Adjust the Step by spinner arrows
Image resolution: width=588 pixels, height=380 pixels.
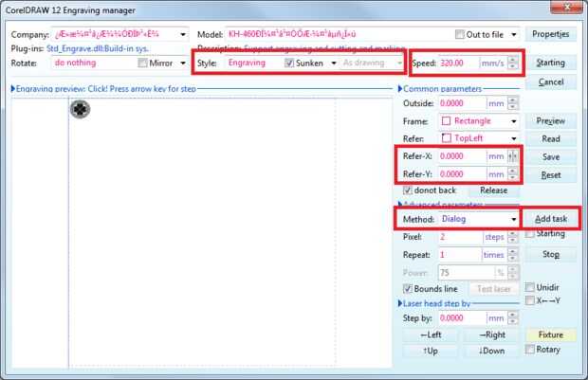(513, 318)
